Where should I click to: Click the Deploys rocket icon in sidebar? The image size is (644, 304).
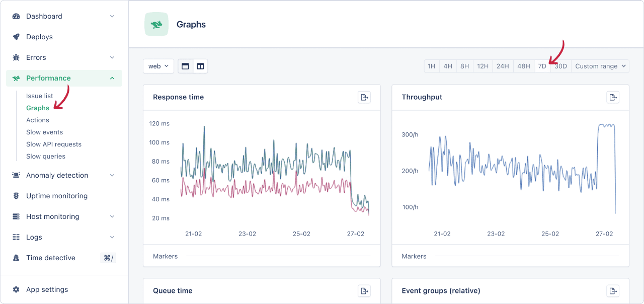[x=16, y=36]
